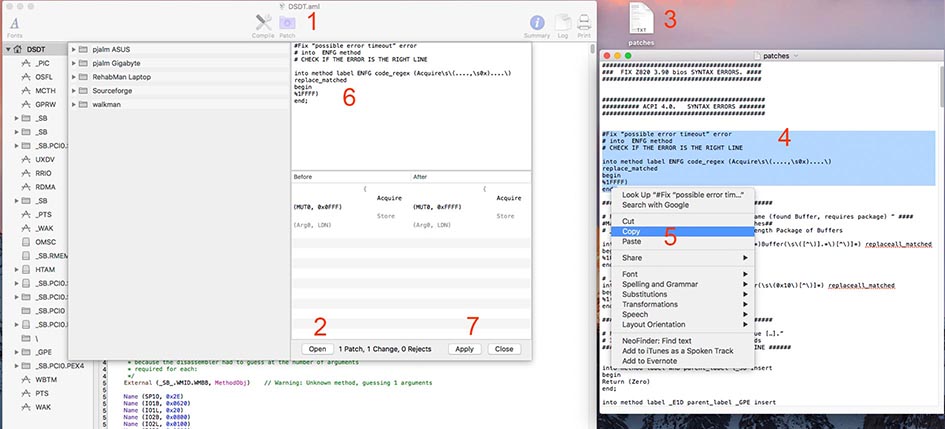Image resolution: width=945 pixels, height=429 pixels.
Task: Click into the patch text editor area
Action: (x=411, y=105)
